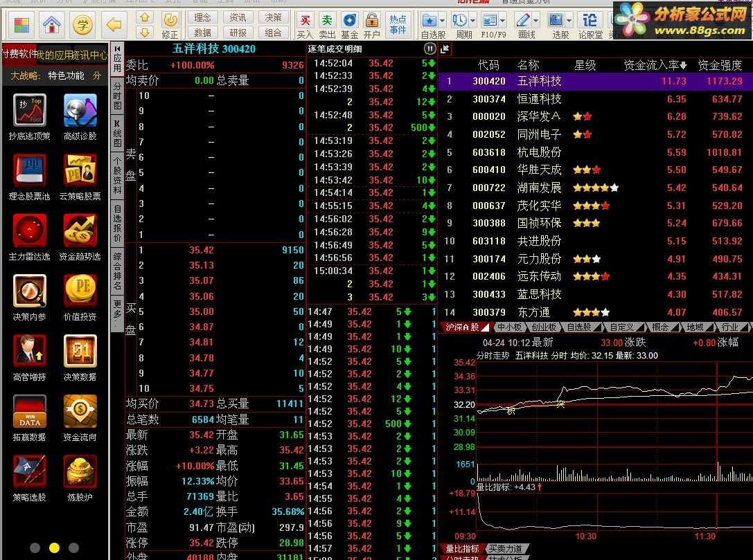Open the F10/F9 info icon
Image resolution: width=753 pixels, height=560 pixels.
[x=489, y=20]
